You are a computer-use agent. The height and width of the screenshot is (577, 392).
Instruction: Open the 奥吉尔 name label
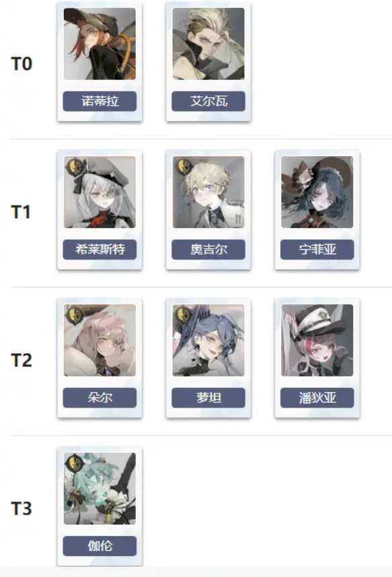(x=208, y=249)
